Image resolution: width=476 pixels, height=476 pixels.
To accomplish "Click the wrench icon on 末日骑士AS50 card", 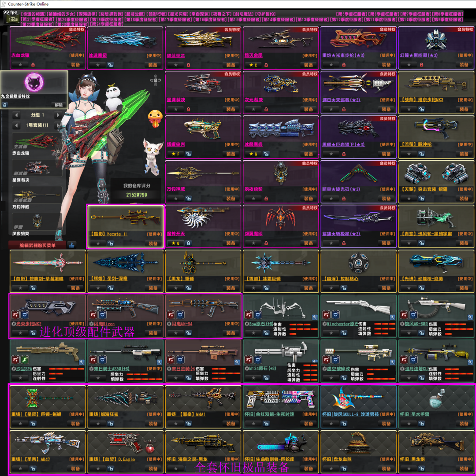I will 159,362.
